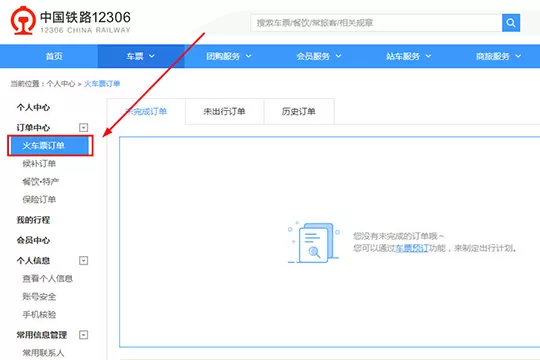
Task: Switch to the 历史订单 tab
Action: (x=299, y=111)
